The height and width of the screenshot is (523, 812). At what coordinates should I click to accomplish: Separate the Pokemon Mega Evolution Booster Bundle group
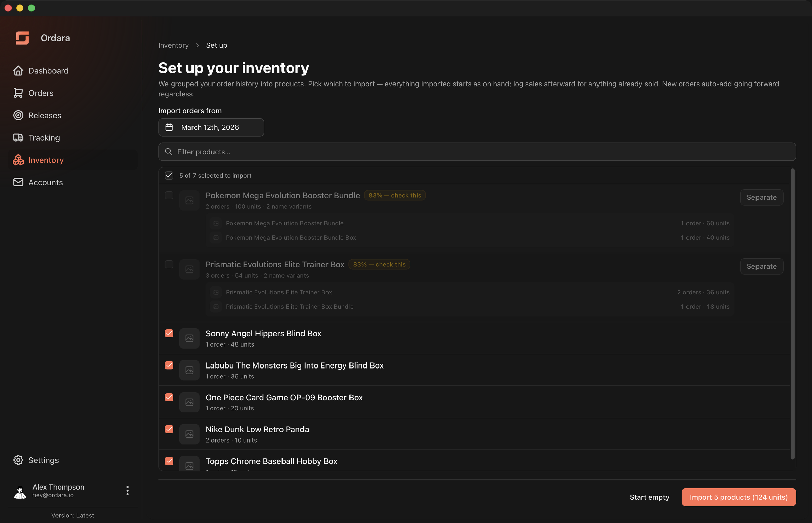point(761,197)
